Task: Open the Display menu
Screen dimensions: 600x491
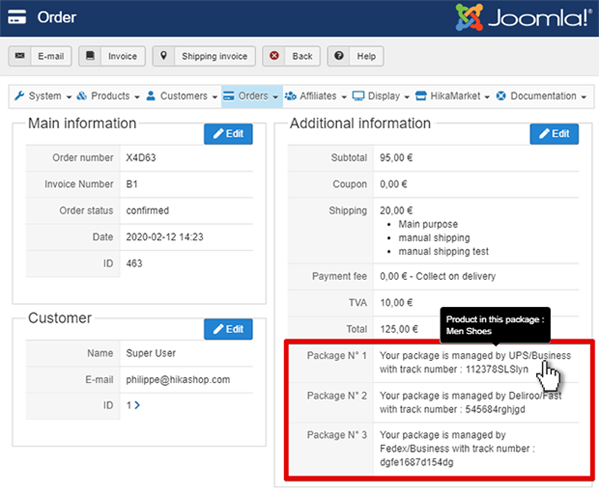Action: 381,96
